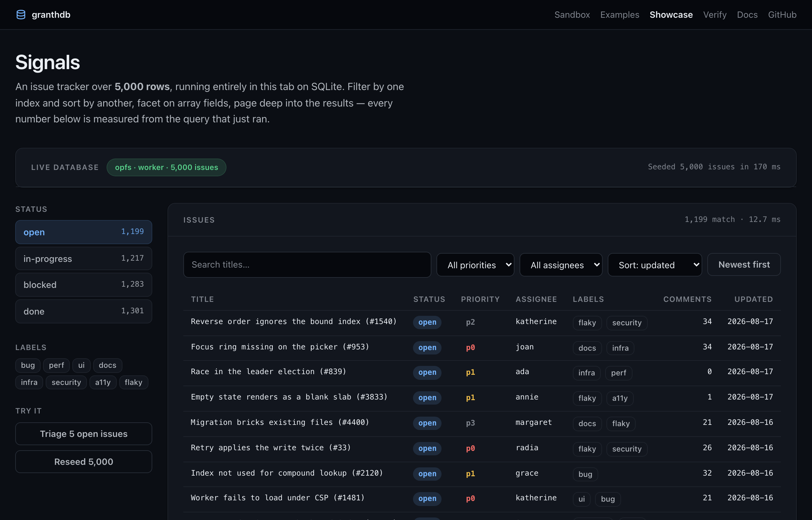812x520 pixels.
Task: Click the ui label chip in issue #1481 row
Action: [x=581, y=499]
